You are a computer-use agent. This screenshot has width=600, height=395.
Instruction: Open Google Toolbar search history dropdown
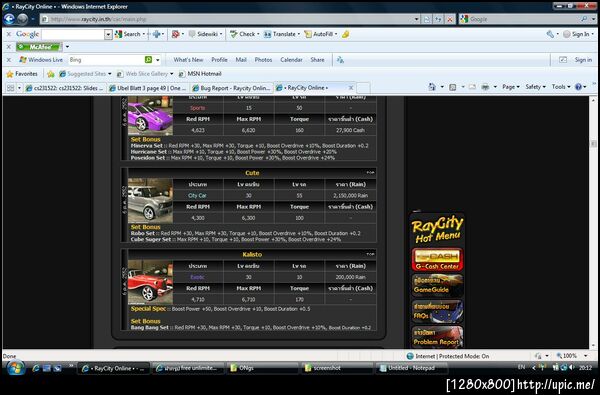[x=108, y=34]
